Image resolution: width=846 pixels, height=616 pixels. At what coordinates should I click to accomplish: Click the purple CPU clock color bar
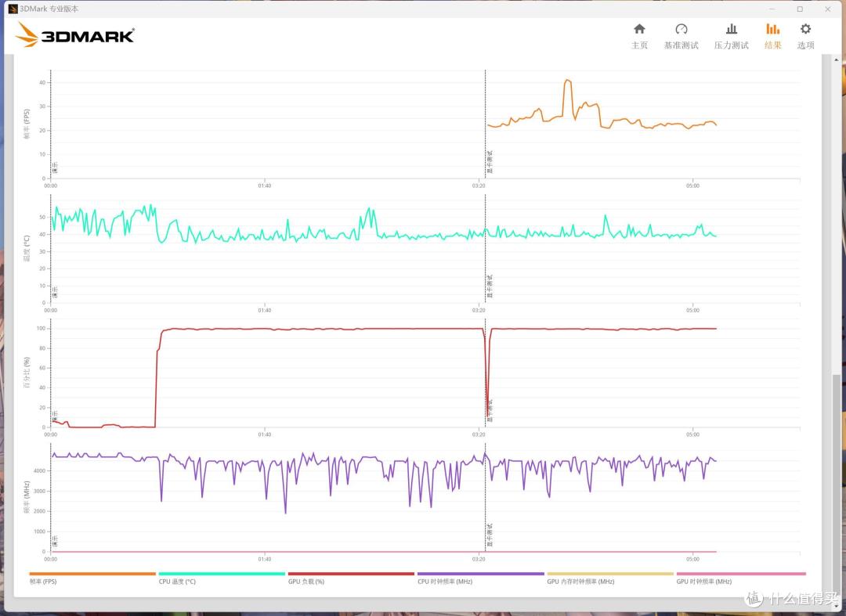tap(481, 574)
